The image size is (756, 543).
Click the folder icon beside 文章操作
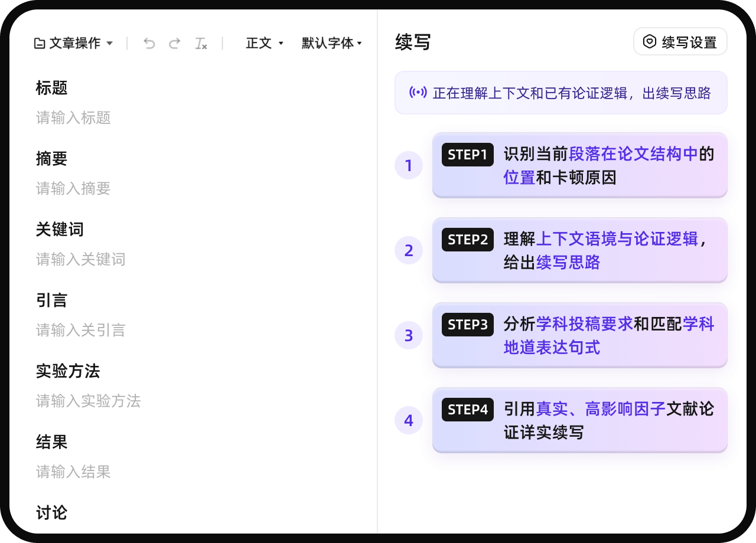(40, 43)
